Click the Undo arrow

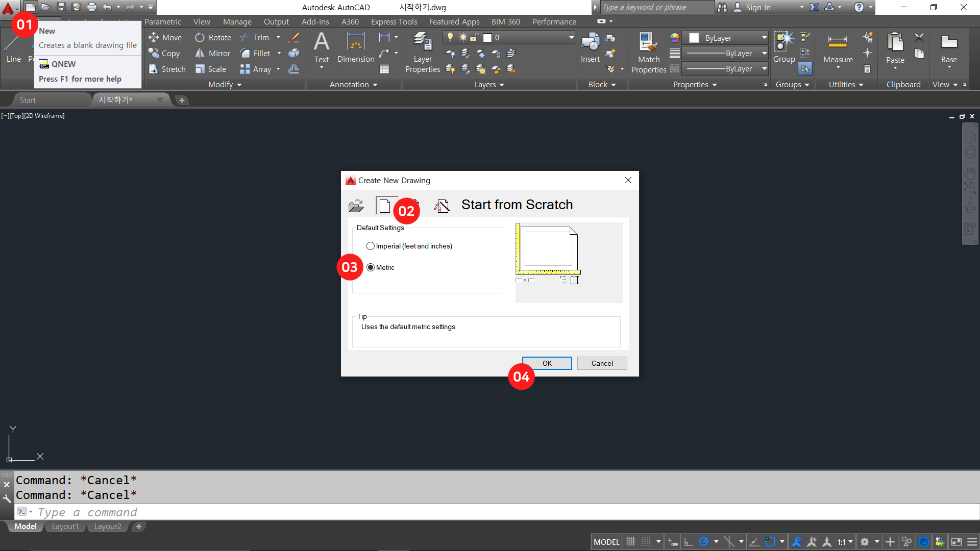point(107,7)
